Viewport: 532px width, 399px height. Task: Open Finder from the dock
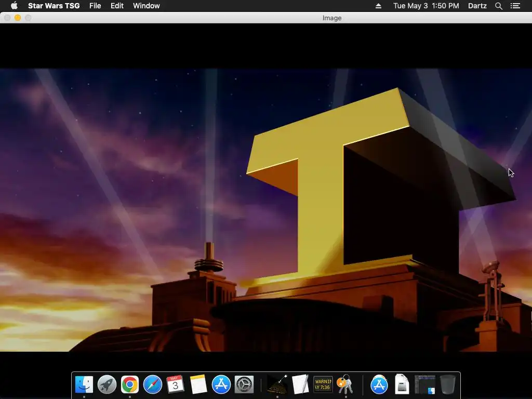coord(84,384)
